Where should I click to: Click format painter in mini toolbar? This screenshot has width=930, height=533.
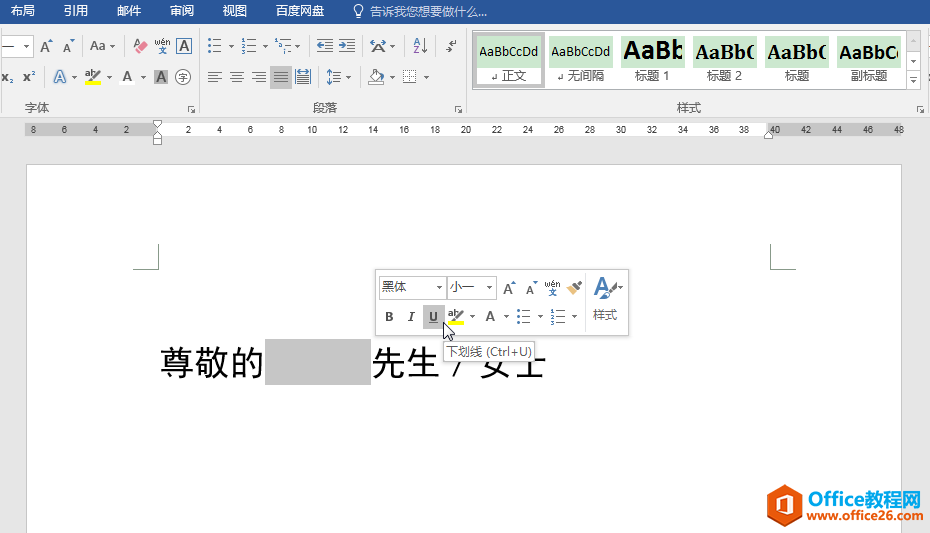(x=574, y=288)
